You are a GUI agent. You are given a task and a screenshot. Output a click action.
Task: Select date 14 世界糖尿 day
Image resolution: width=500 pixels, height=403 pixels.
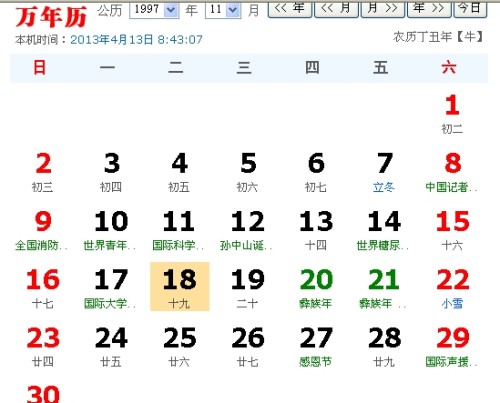[384, 230]
